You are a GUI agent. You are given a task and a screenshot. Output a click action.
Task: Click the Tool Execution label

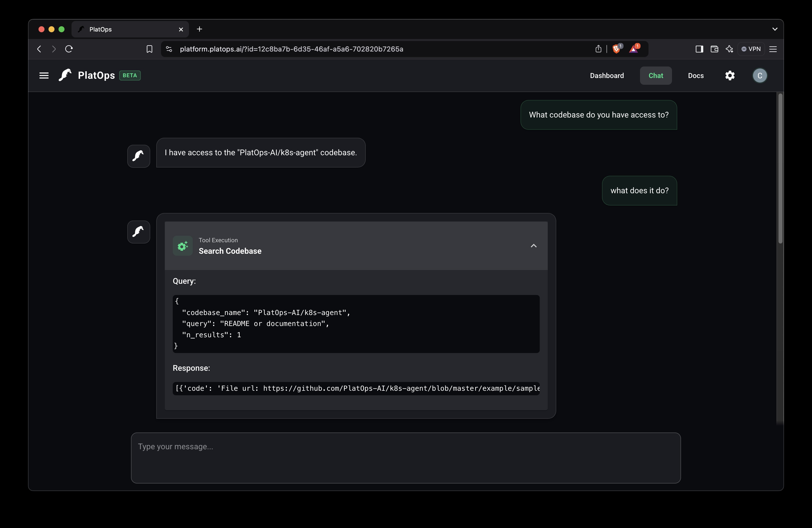(x=218, y=240)
